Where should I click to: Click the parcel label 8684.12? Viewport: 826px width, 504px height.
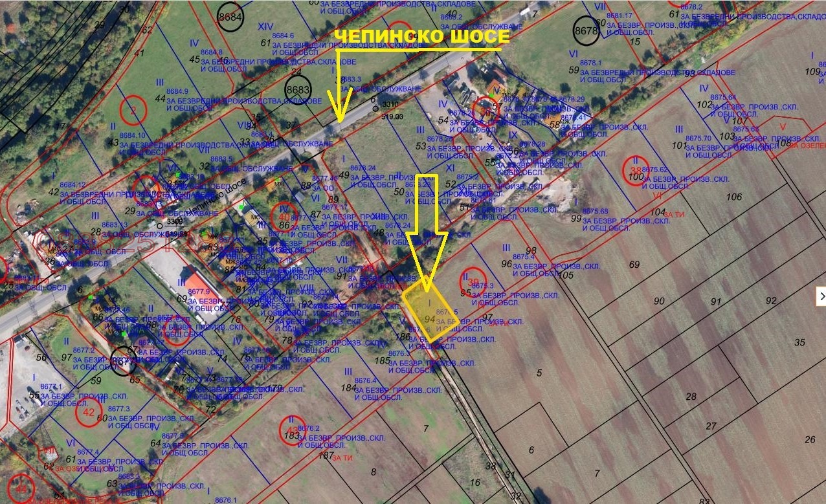tap(73, 185)
